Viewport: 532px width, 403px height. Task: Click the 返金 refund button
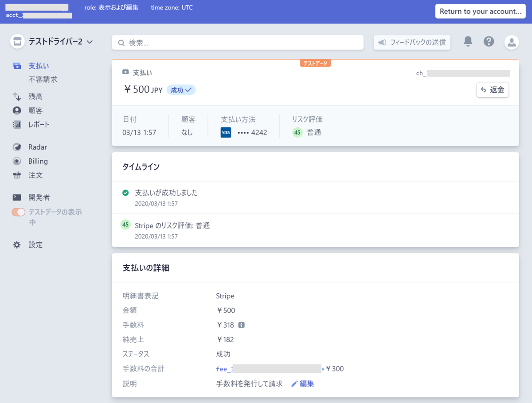click(493, 90)
